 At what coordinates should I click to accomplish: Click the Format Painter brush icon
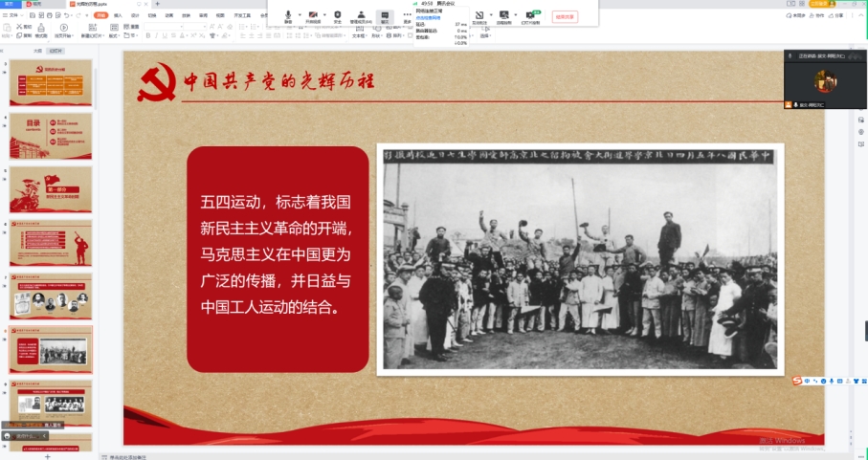point(41,30)
